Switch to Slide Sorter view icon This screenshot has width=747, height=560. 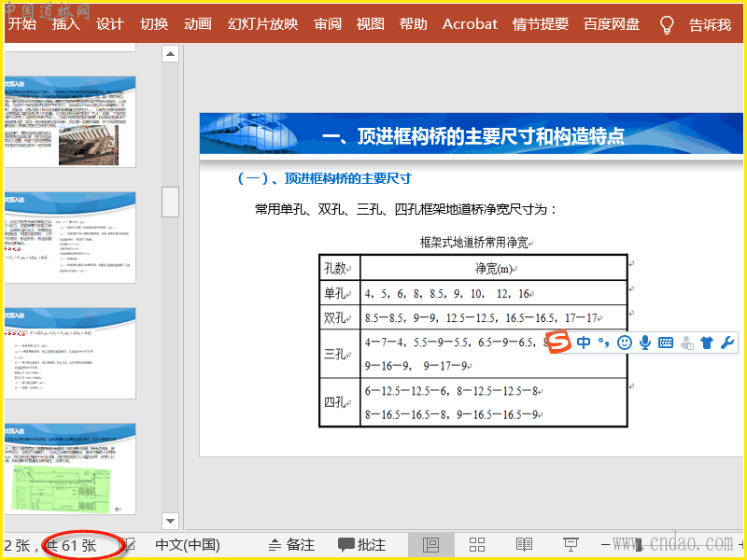point(477,544)
